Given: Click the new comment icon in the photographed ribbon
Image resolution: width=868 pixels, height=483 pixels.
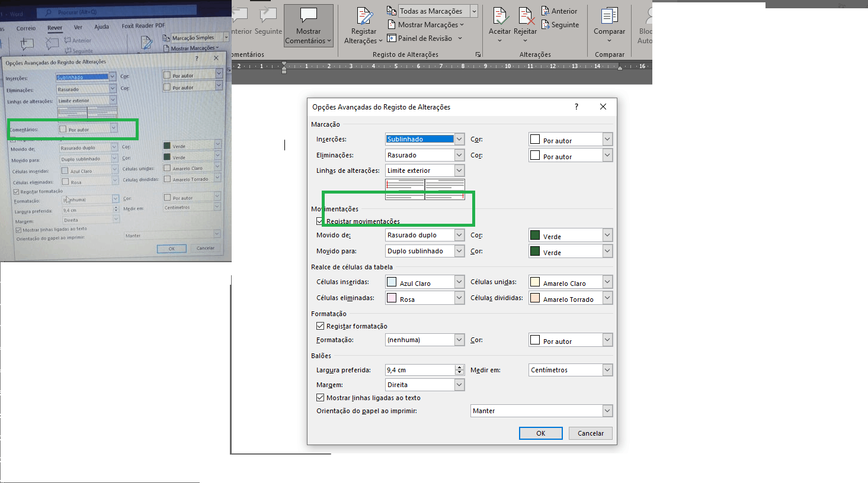Looking at the screenshot, I should tap(27, 43).
